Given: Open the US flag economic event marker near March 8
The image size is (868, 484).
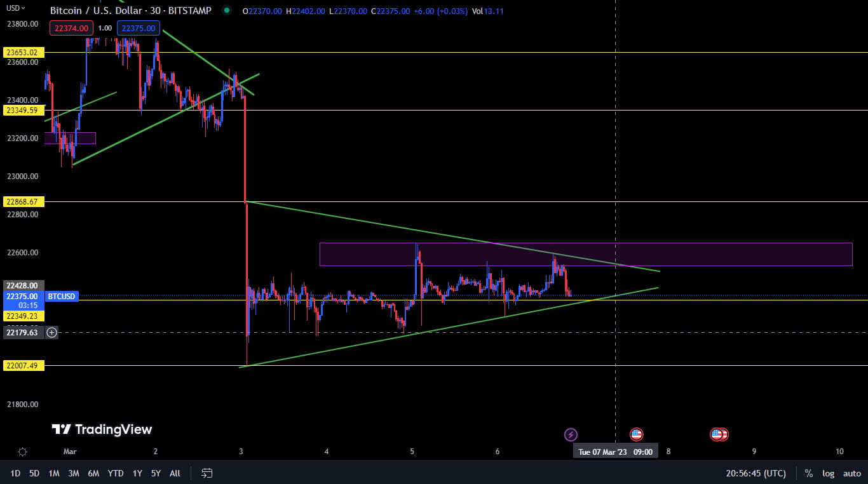Looking at the screenshot, I should pos(637,434).
